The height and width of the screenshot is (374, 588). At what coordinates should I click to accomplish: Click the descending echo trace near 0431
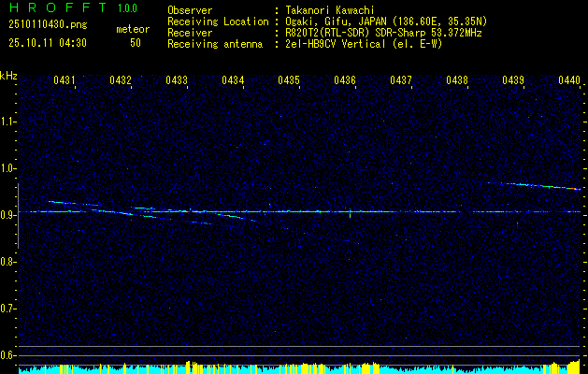click(74, 204)
